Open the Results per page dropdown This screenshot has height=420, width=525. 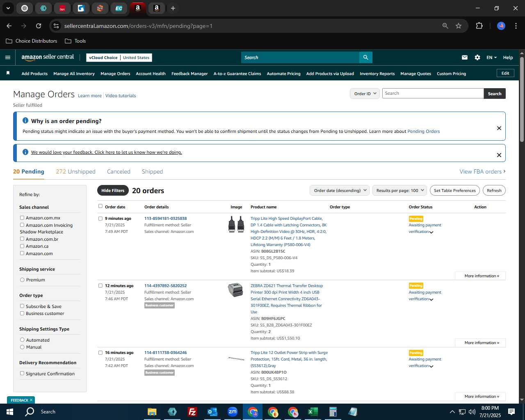[400, 190]
